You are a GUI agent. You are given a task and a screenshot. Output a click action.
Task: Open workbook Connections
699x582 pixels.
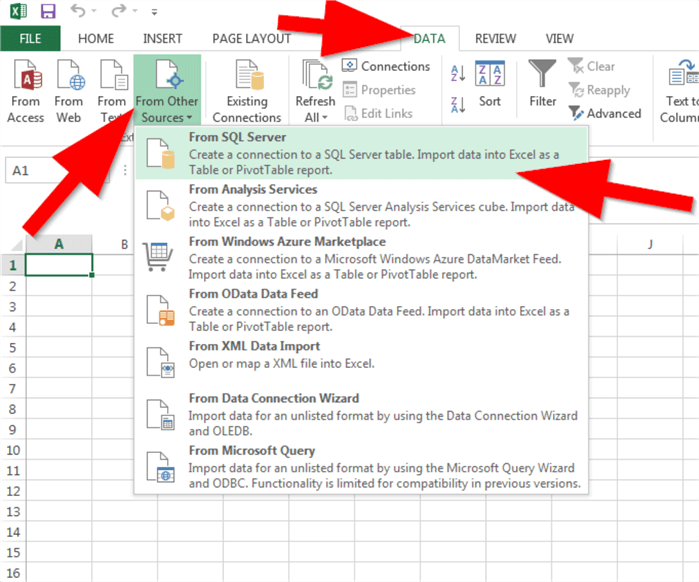[x=386, y=66]
